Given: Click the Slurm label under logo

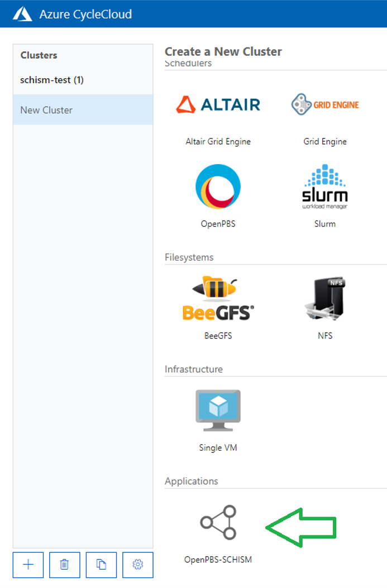Looking at the screenshot, I should [325, 224].
